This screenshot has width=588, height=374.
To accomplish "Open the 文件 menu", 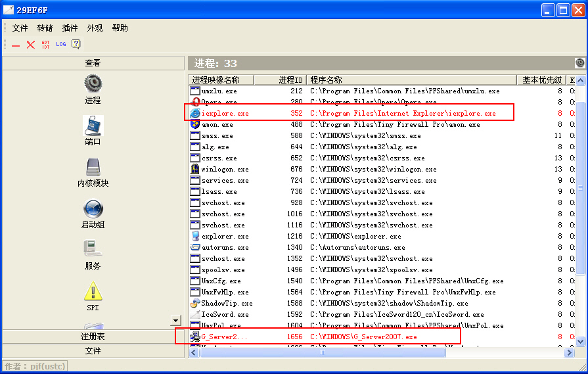I will (x=20, y=28).
